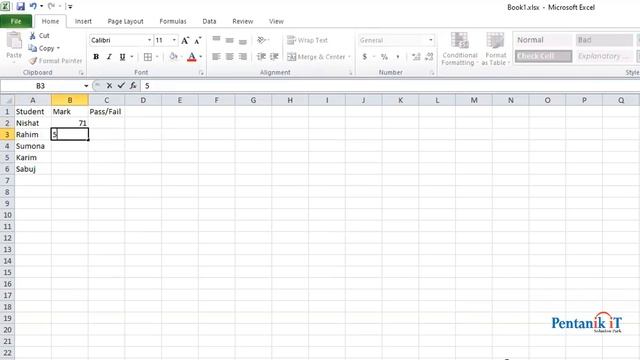Decrease decimal places
The width and height of the screenshot is (640, 360).
point(429,57)
